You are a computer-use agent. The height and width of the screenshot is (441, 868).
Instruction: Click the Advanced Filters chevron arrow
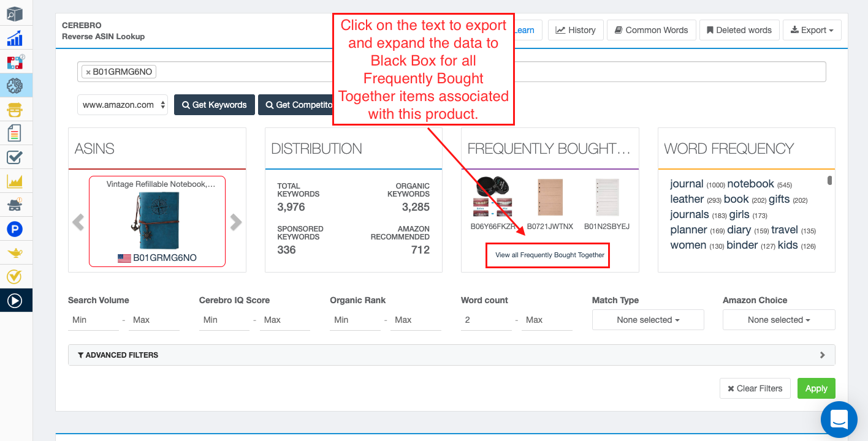(823, 355)
